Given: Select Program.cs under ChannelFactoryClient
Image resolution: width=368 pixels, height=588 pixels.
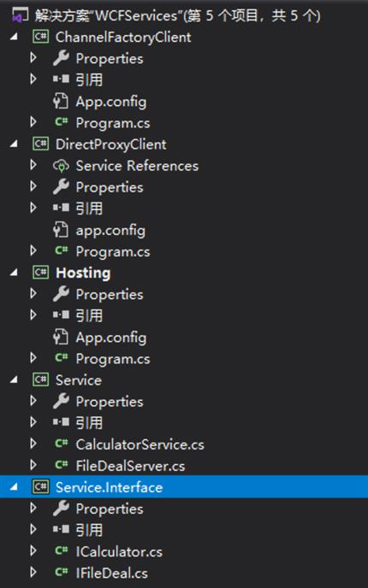Looking at the screenshot, I should pyautogui.click(x=113, y=123).
